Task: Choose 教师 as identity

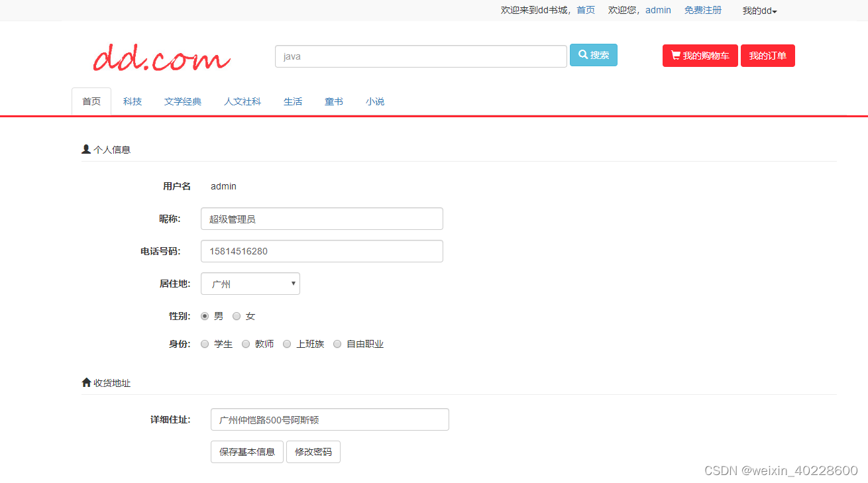Action: 246,344
